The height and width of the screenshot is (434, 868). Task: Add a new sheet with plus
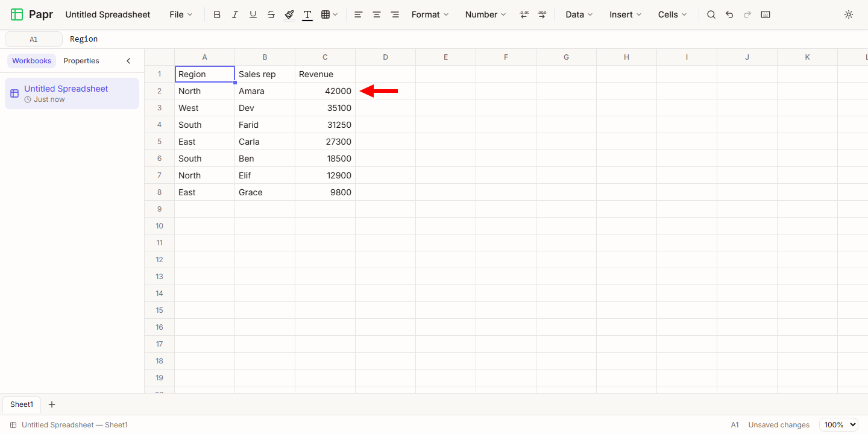pyautogui.click(x=52, y=404)
